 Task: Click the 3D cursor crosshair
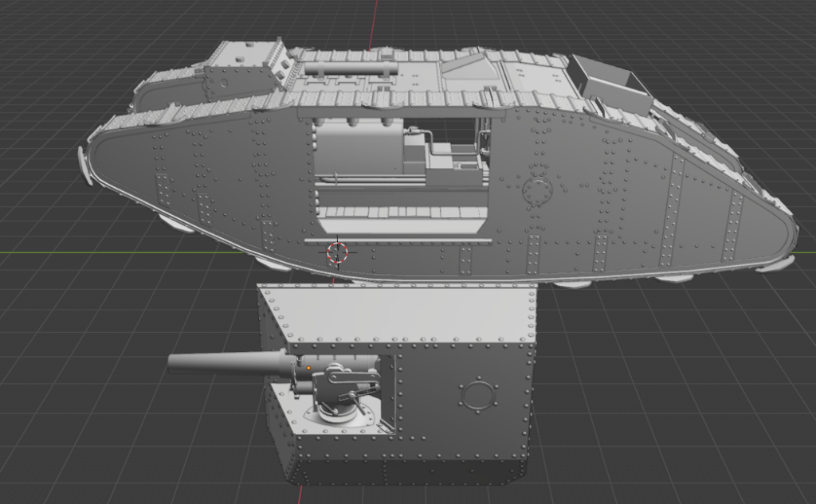(337, 252)
